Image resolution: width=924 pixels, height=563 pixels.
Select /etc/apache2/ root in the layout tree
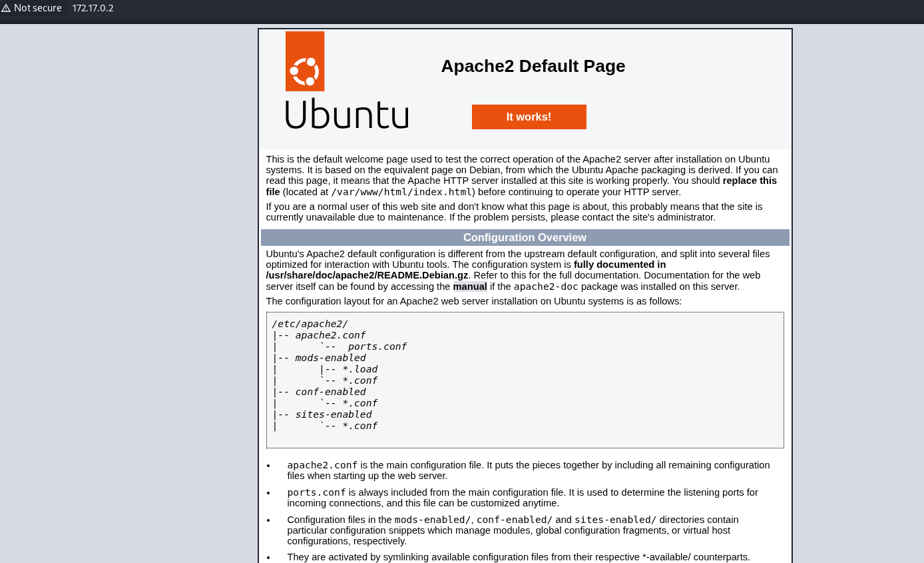(x=310, y=324)
